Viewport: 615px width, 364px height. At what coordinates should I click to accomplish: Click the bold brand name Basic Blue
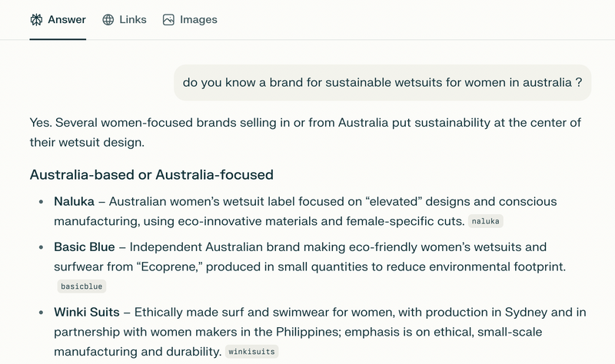click(x=85, y=247)
